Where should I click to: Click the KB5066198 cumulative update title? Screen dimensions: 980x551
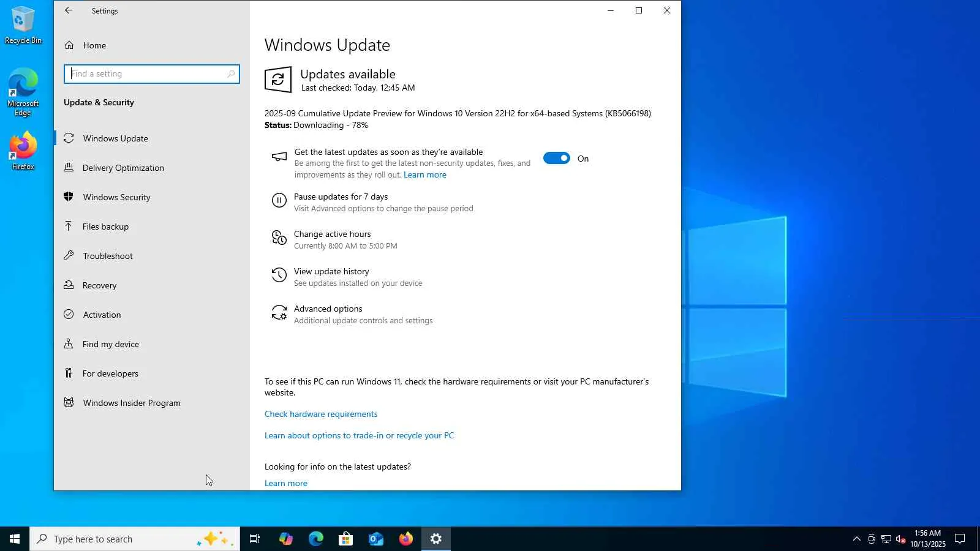pyautogui.click(x=458, y=113)
